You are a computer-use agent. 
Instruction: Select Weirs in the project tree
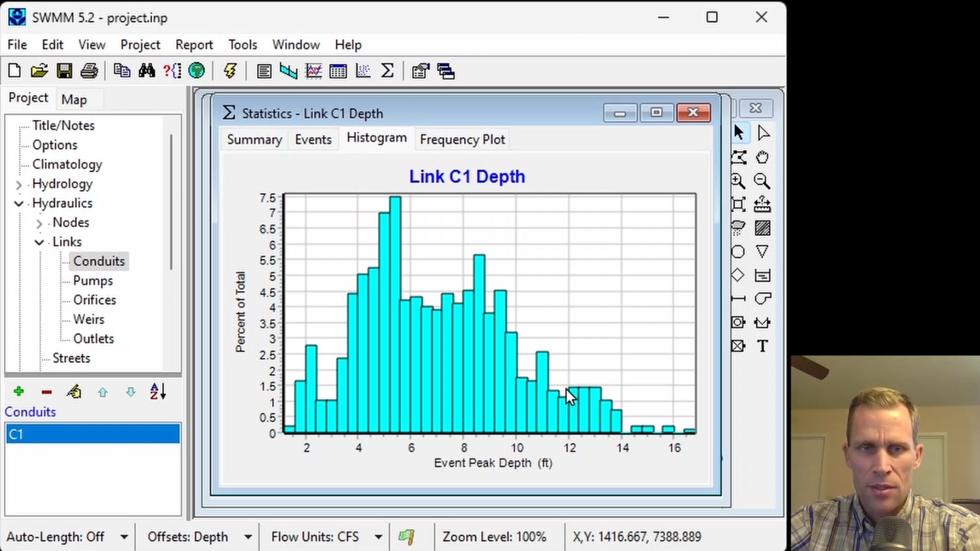pyautogui.click(x=88, y=319)
